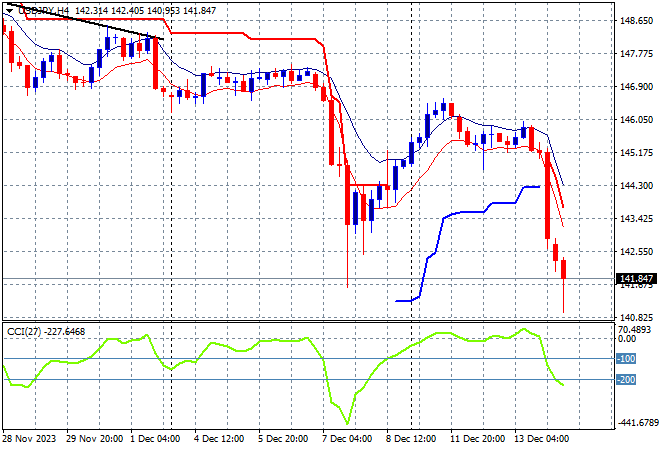Click the 7 Dec 04:00 time label
Image resolution: width=660 pixels, height=450 pixels.
[347, 438]
